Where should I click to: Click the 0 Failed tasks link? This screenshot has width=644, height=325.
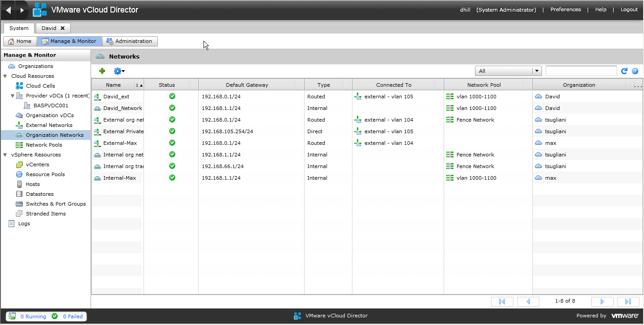72,317
